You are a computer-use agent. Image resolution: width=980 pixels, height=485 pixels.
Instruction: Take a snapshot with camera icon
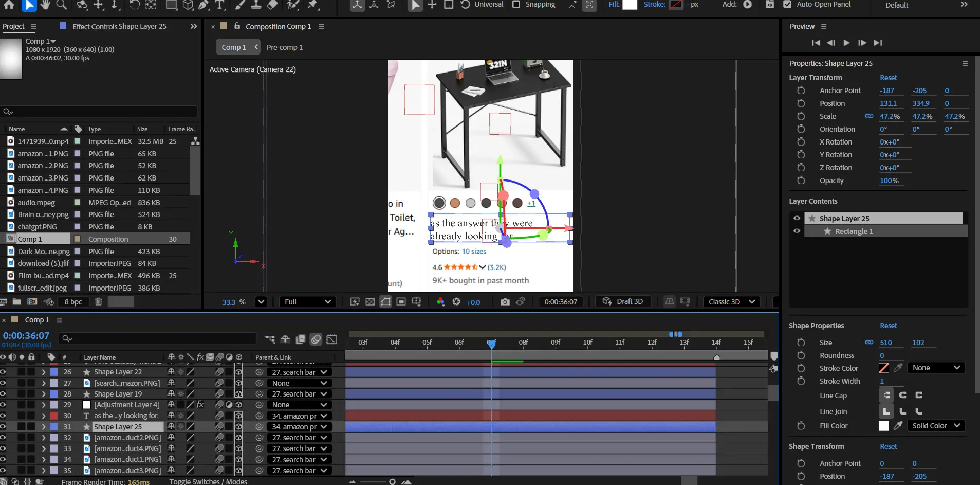[x=505, y=302]
